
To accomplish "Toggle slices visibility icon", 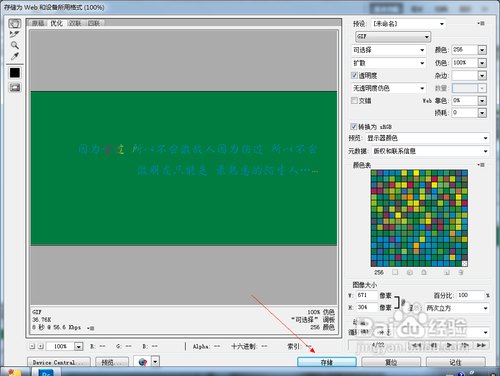I will tap(15, 87).
